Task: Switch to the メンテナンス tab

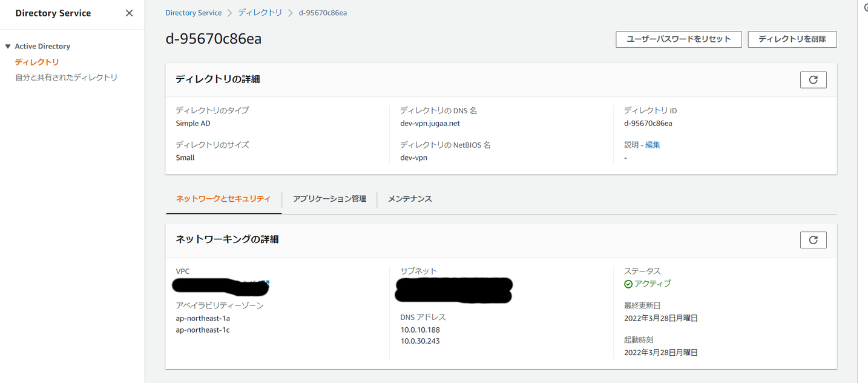Action: tap(410, 199)
